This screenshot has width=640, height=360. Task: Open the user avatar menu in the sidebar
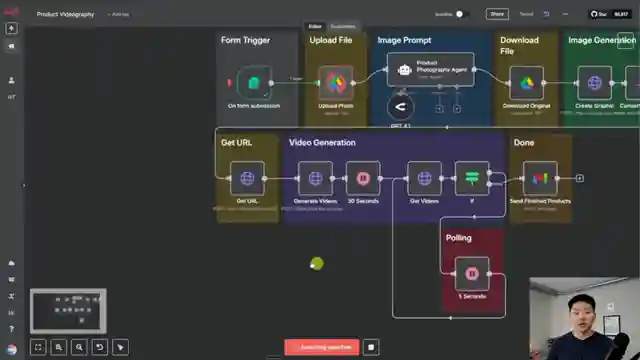[12, 349]
